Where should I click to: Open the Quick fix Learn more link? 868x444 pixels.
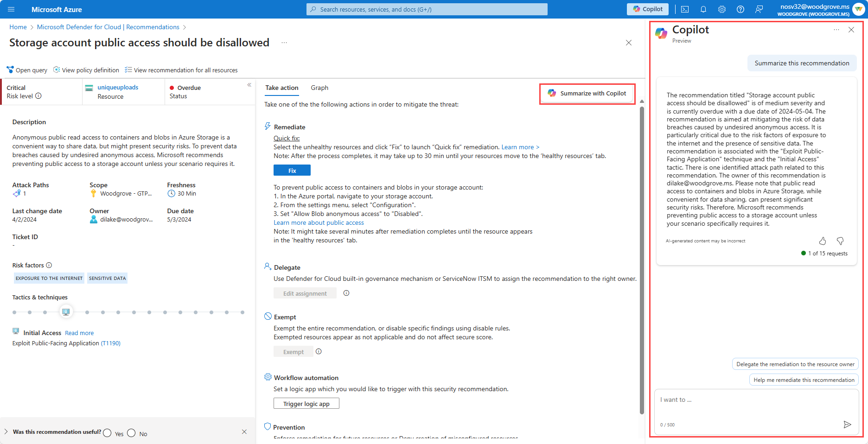(520, 147)
